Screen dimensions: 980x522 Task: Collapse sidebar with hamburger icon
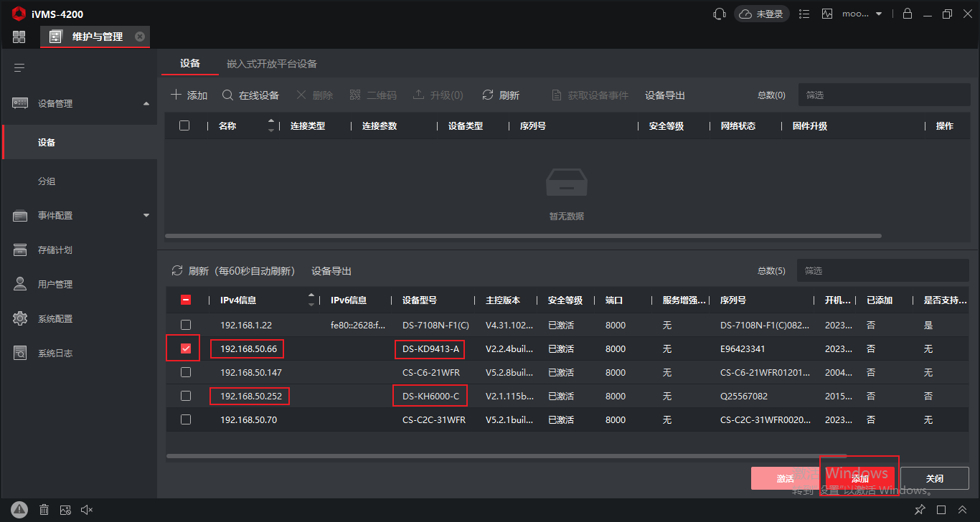click(19, 67)
